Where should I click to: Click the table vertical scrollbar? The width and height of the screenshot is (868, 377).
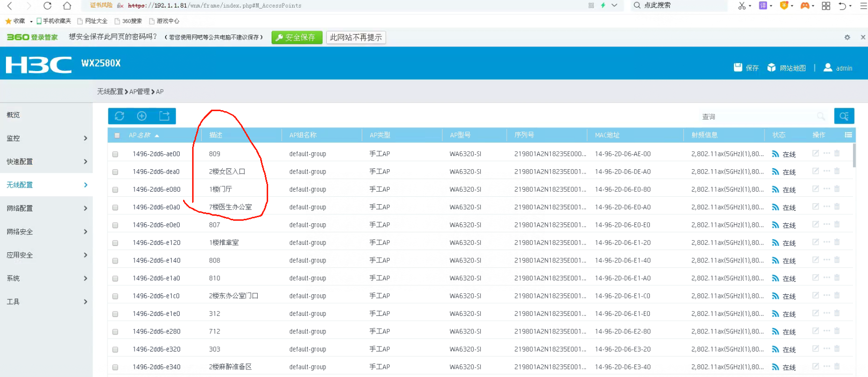click(854, 155)
